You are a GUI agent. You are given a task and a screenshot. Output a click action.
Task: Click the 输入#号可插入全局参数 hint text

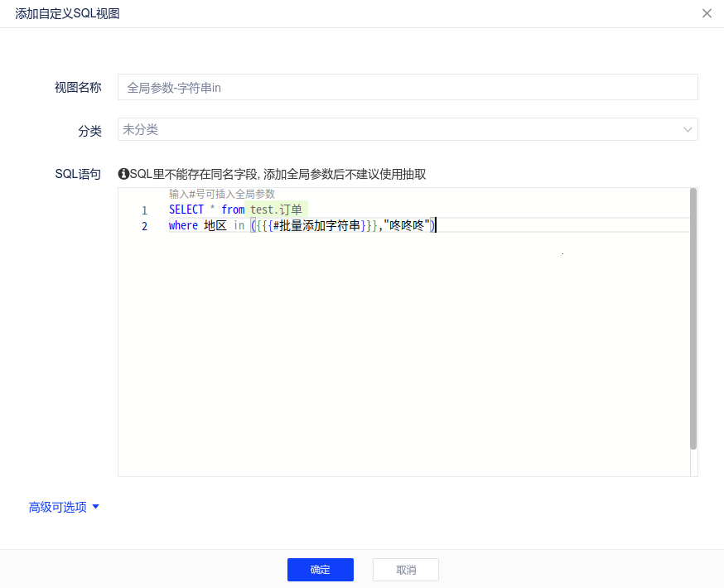(221, 194)
